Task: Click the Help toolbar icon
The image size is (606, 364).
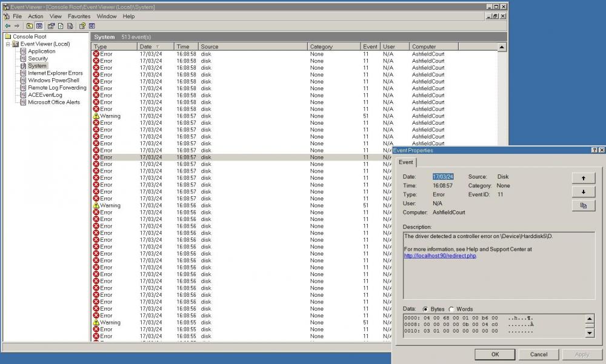Action: tap(82, 26)
